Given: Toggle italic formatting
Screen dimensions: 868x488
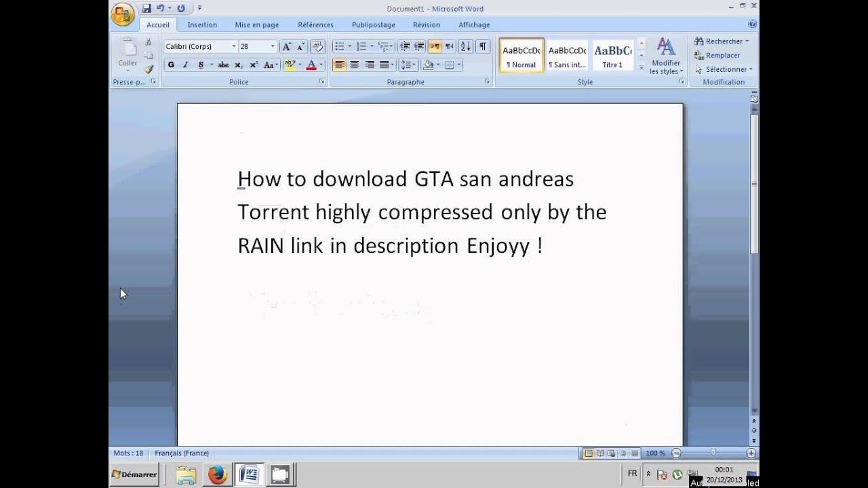Looking at the screenshot, I should click(186, 65).
